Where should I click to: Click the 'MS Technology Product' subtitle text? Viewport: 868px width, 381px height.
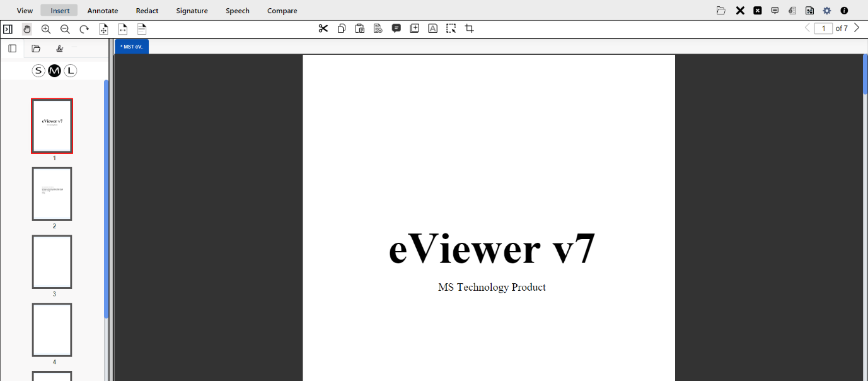[492, 287]
